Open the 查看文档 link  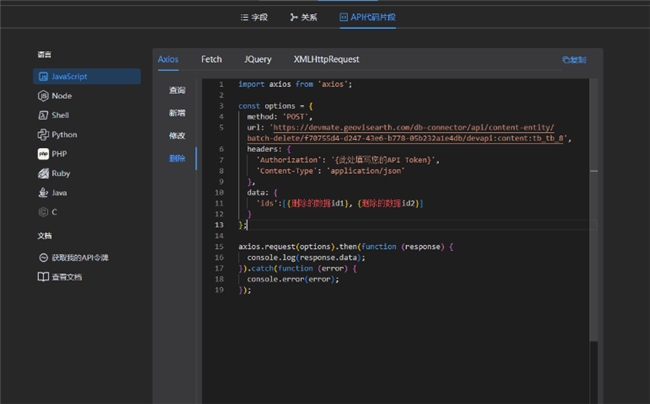click(x=67, y=277)
